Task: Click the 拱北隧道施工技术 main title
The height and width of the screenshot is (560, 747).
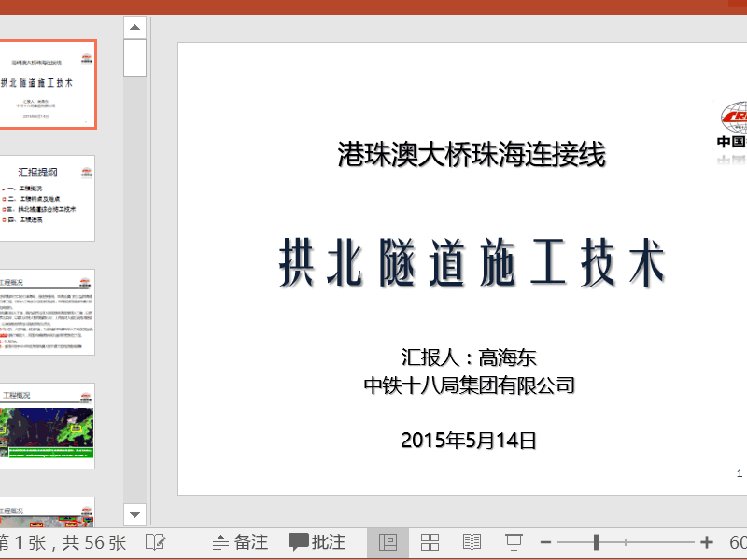Action: (x=472, y=262)
